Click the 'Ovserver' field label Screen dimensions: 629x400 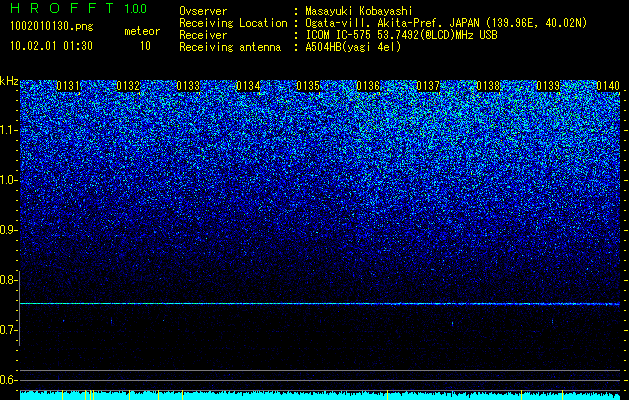(x=203, y=11)
